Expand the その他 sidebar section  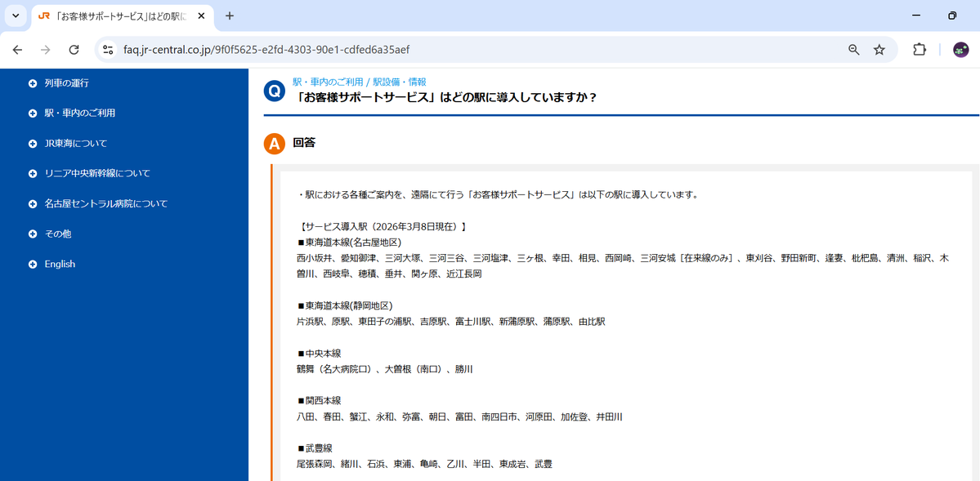coord(60,233)
